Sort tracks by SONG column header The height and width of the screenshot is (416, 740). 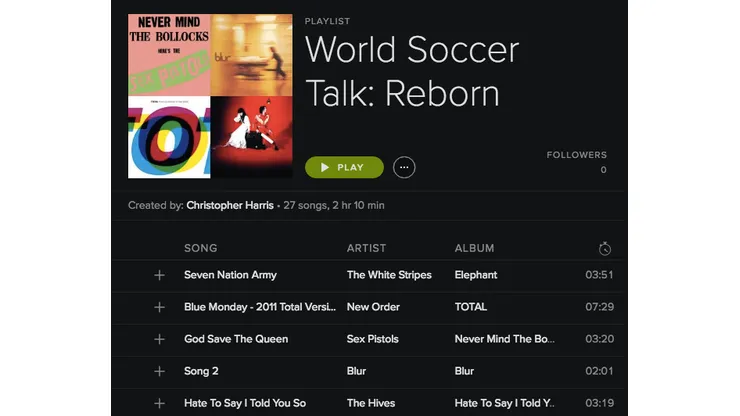click(201, 248)
